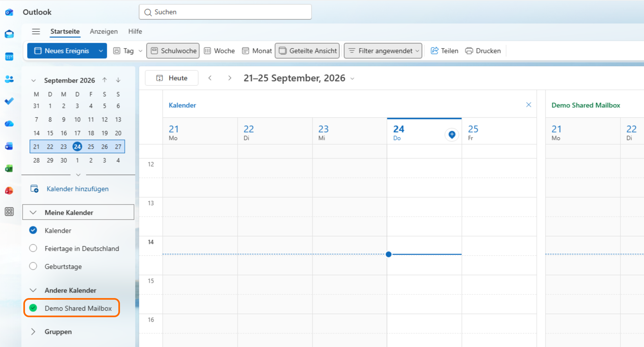Switch to the Anzeigen tab
The width and height of the screenshot is (644, 347).
pyautogui.click(x=104, y=31)
